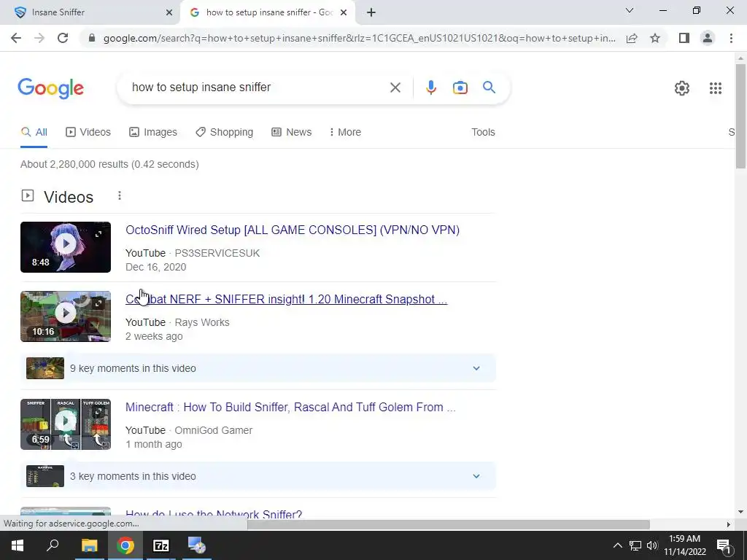This screenshot has height=560, width=747.
Task: Open Google quick settings gear
Action: click(x=682, y=88)
